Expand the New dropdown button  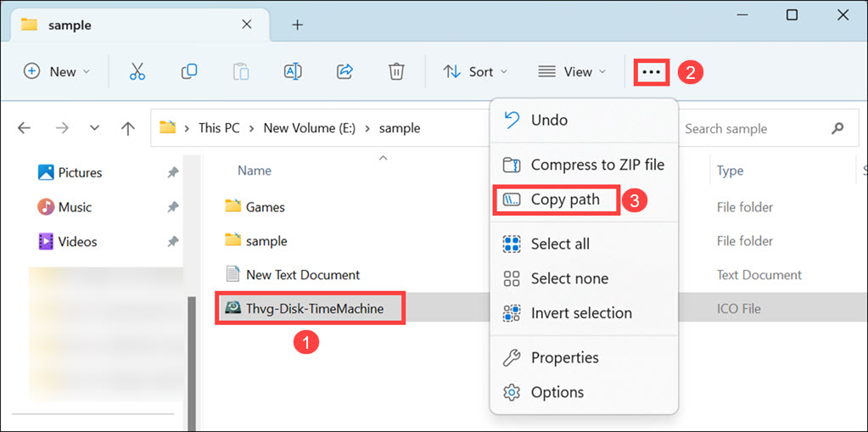(x=57, y=72)
